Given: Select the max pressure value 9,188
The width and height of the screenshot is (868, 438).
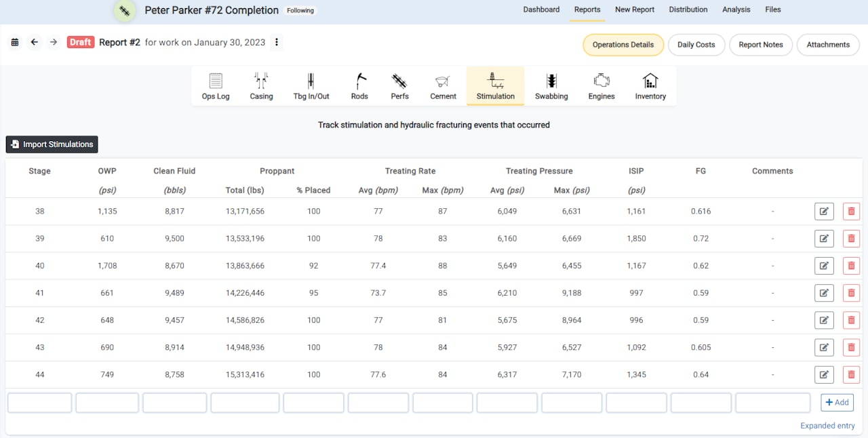Looking at the screenshot, I should click(x=572, y=293).
